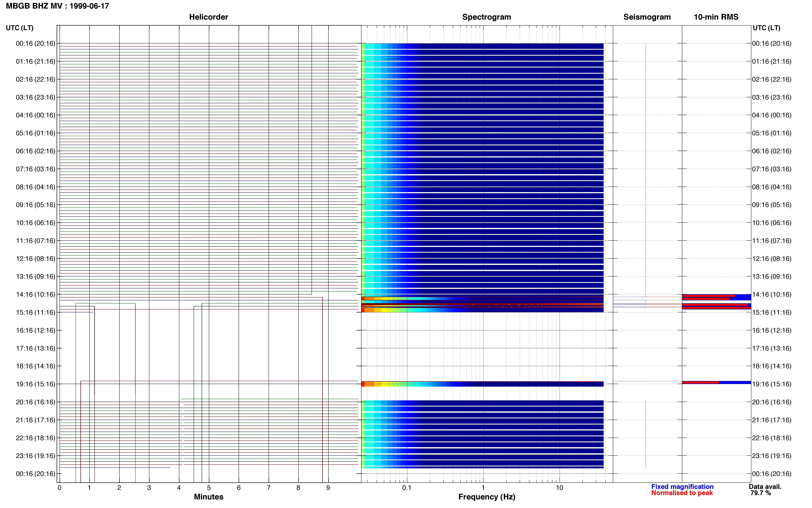812x508 pixels.
Task: Click the left time label "17:16 (13:16)"
Action: point(36,348)
